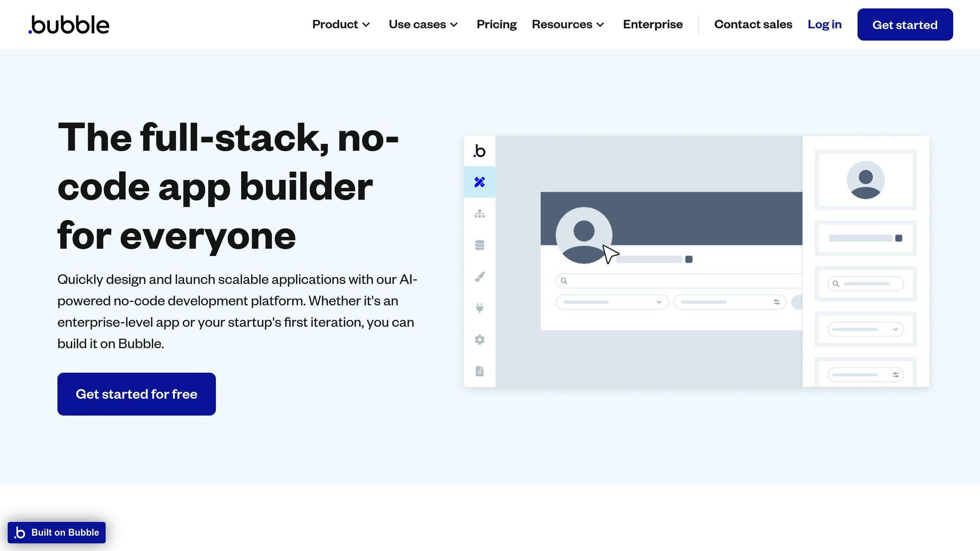This screenshot has height=551, width=980.
Task: Click the Design tab pencil-ruler icon
Action: point(479,182)
